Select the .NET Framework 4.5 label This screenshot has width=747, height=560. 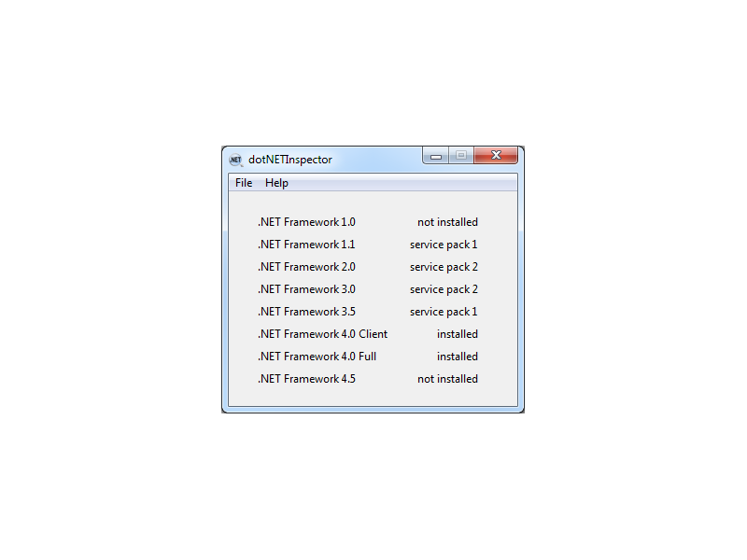coord(306,379)
